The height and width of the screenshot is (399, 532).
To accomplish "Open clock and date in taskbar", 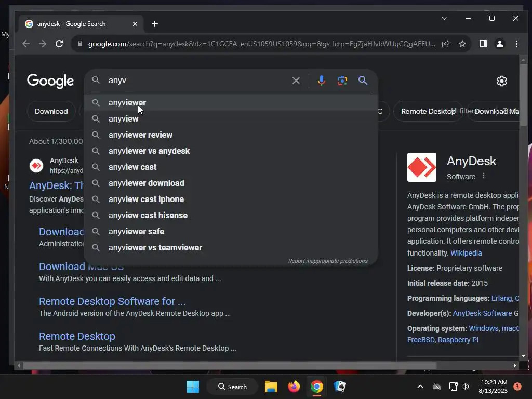I will pos(493,387).
